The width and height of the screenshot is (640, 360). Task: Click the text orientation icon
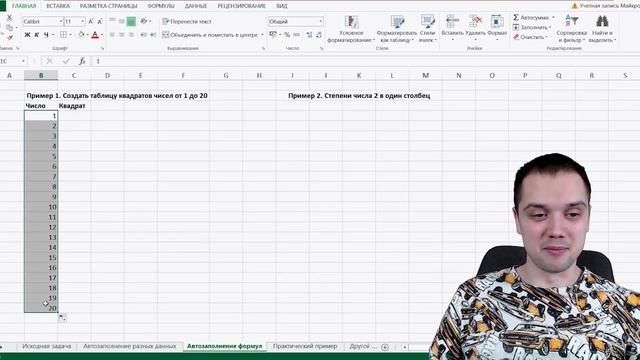(x=144, y=21)
